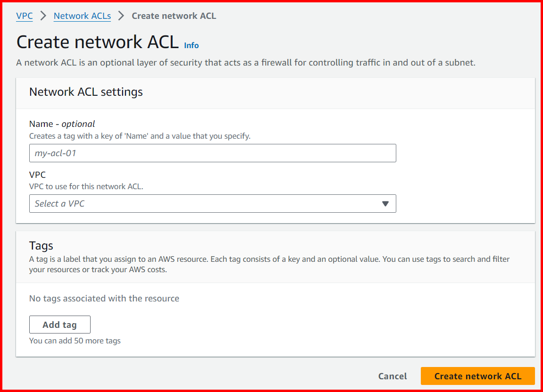This screenshot has height=392, width=543.
Task: Cancel the network ACL creation
Action: 392,376
